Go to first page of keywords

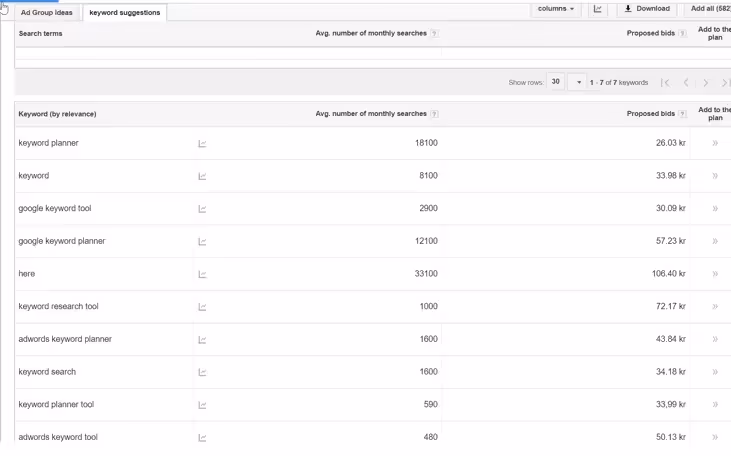(x=665, y=83)
